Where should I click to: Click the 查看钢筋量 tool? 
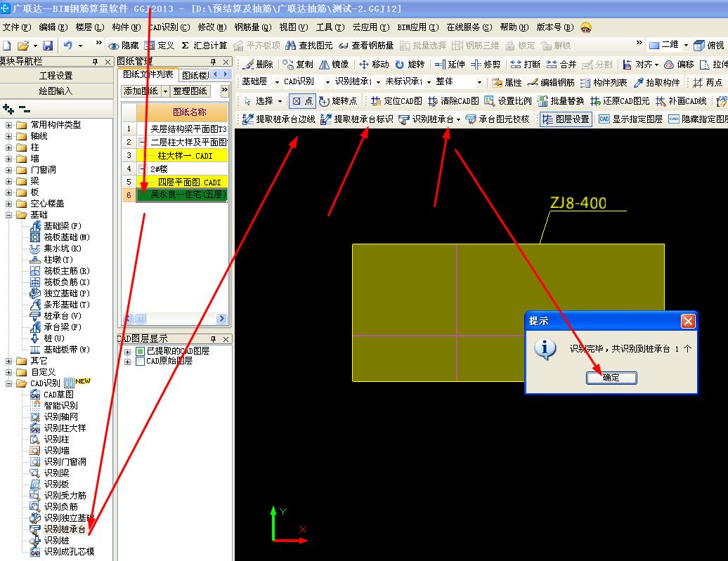tap(366, 46)
